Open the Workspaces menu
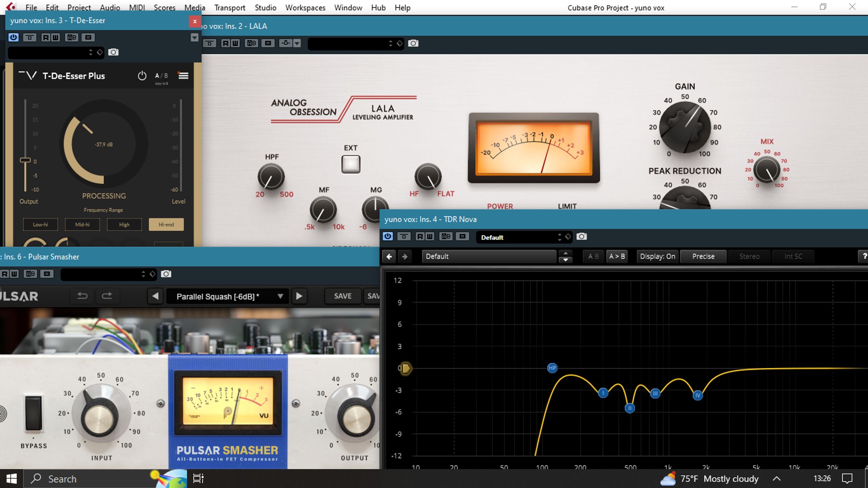This screenshot has width=868, height=488. click(305, 8)
